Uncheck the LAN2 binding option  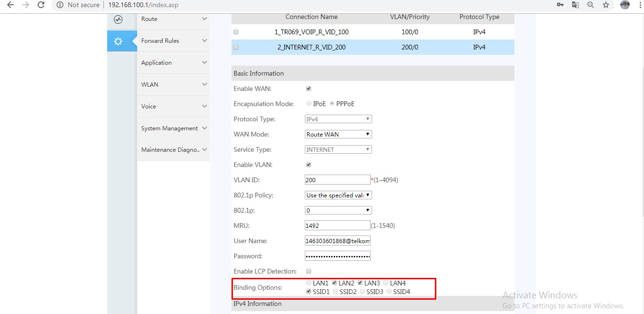pos(334,282)
